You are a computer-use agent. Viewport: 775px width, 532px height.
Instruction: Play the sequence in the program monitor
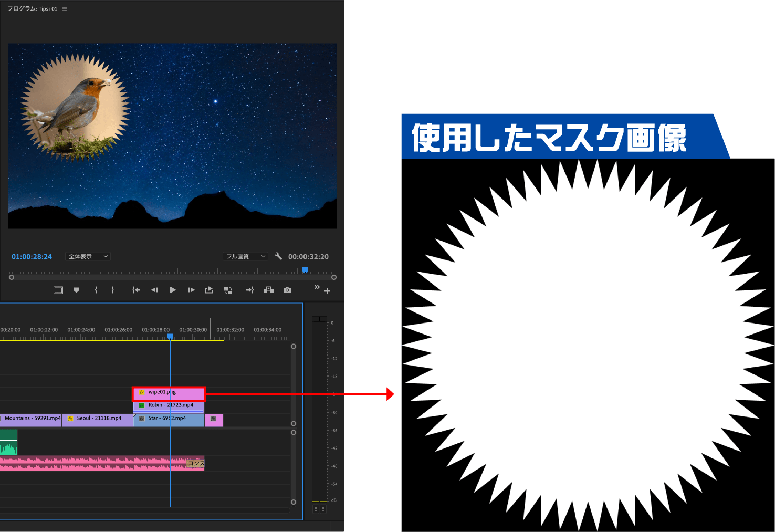(173, 290)
